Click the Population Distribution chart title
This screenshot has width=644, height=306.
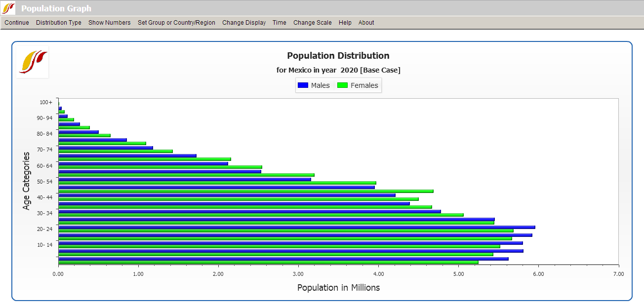pos(338,56)
